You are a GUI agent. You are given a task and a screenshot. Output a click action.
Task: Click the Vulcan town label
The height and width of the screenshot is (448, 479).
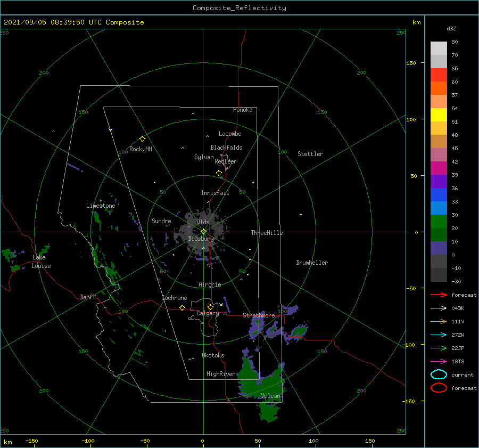coord(270,396)
